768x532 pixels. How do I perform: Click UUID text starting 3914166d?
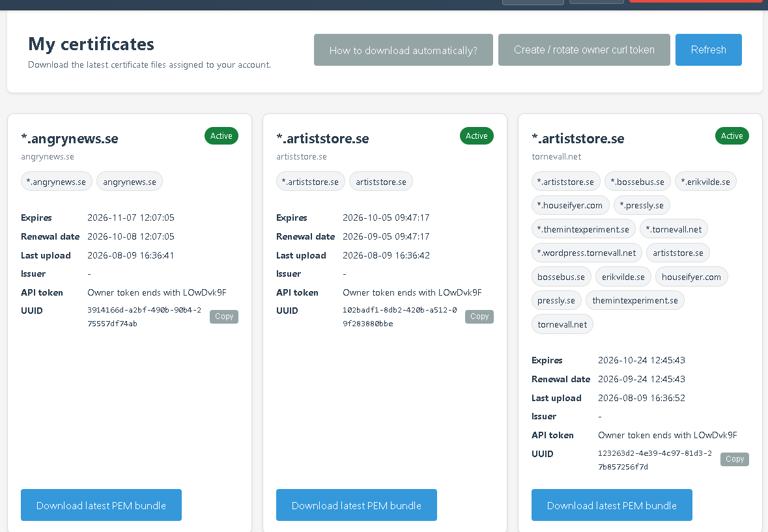(144, 316)
